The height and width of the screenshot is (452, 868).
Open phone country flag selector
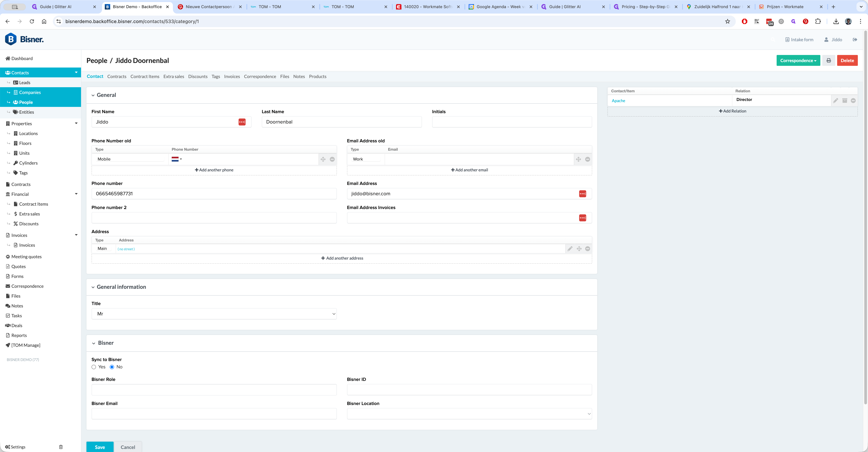coord(176,159)
